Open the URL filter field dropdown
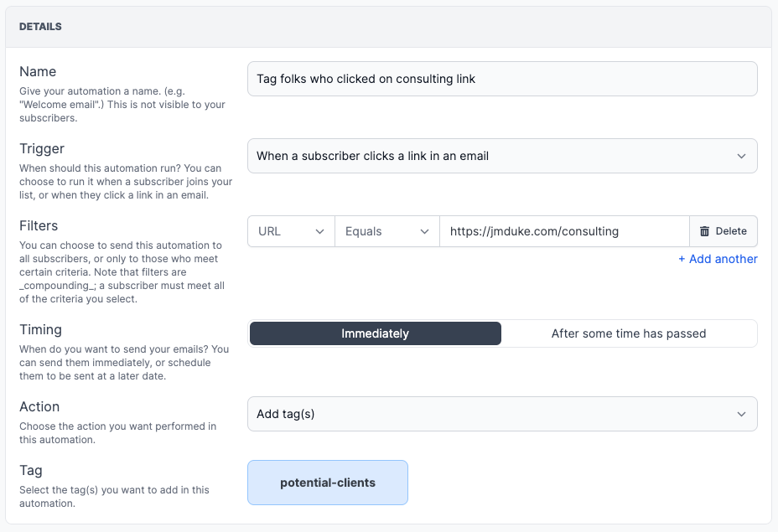Viewport: 778px width, 532px height. point(290,231)
